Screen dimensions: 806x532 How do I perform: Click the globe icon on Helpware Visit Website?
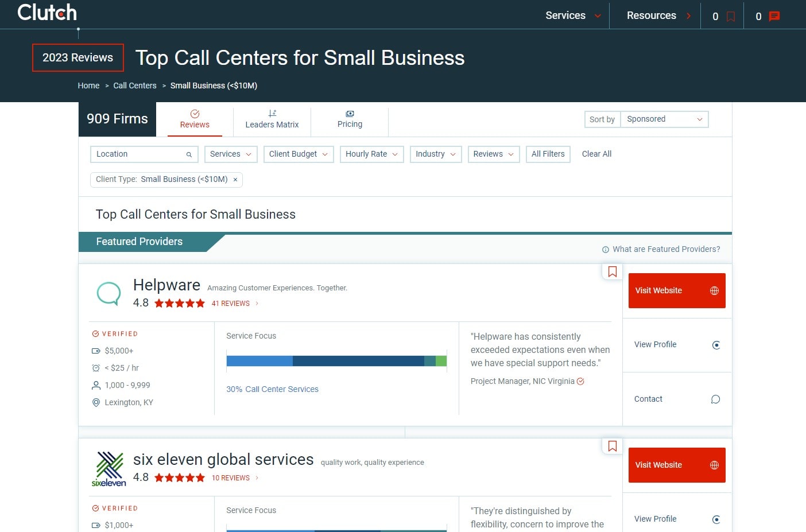[714, 290]
